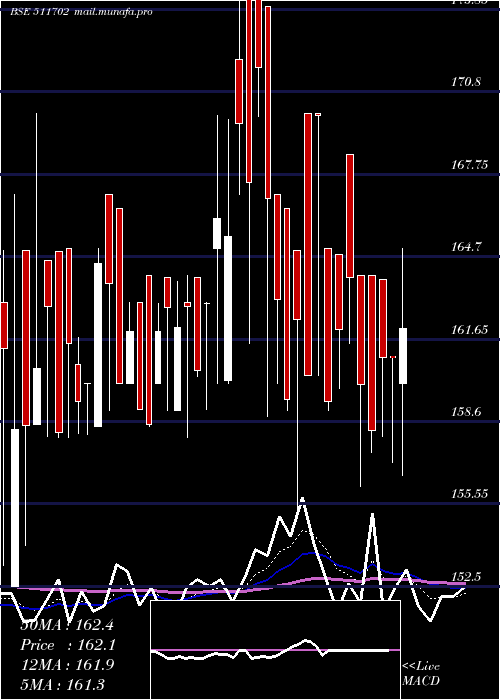Click the 155.55 price axis label
500x700 pixels.
(x=469, y=494)
